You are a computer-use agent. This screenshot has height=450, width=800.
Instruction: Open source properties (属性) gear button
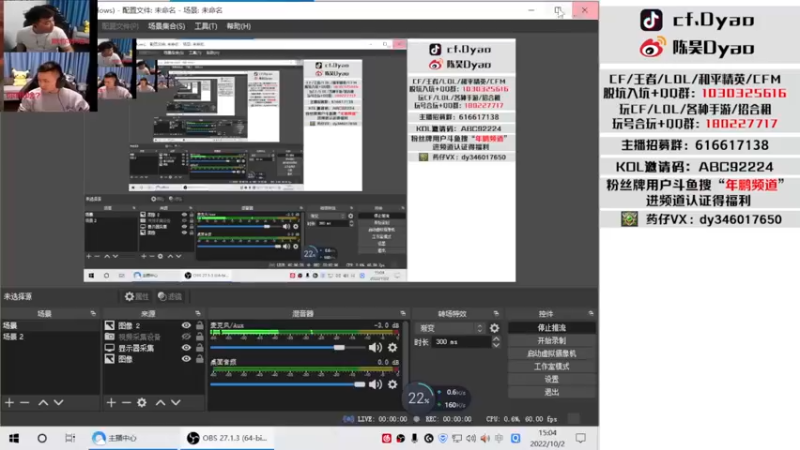pyautogui.click(x=137, y=296)
